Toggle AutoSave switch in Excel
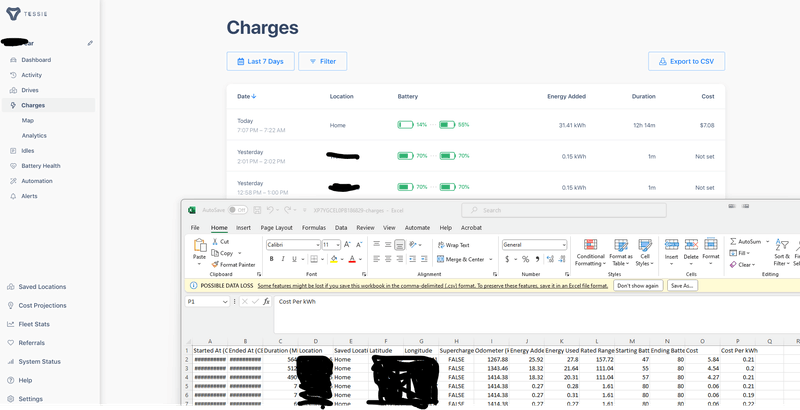800x410 pixels. 237,210
